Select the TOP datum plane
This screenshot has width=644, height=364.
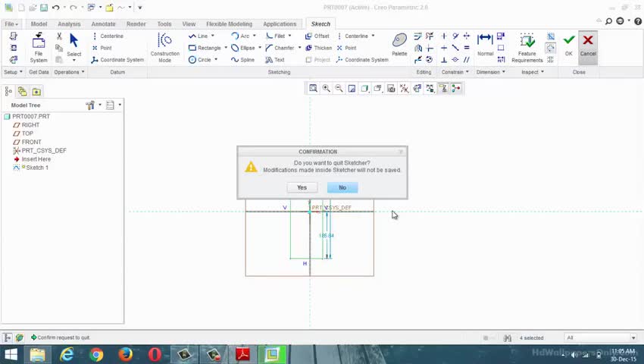coord(27,133)
